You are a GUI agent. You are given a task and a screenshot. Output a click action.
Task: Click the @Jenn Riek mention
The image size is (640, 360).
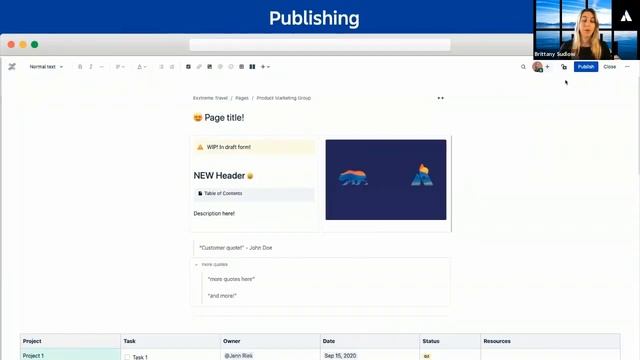(x=238, y=356)
